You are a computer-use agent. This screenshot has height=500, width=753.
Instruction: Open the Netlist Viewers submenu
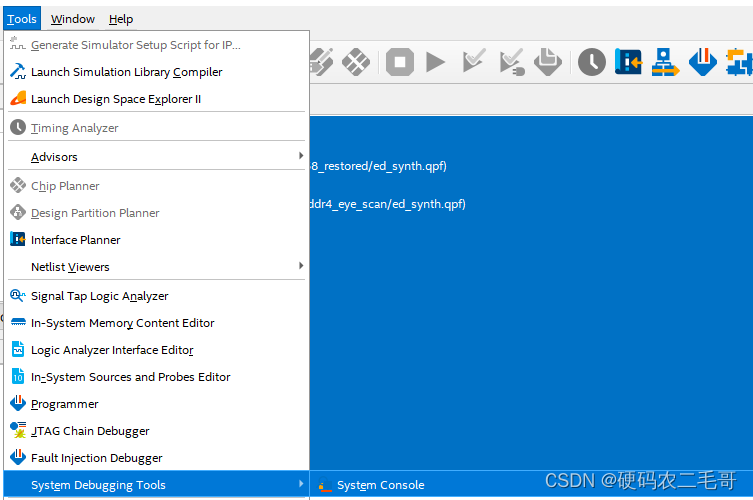[x=157, y=267]
